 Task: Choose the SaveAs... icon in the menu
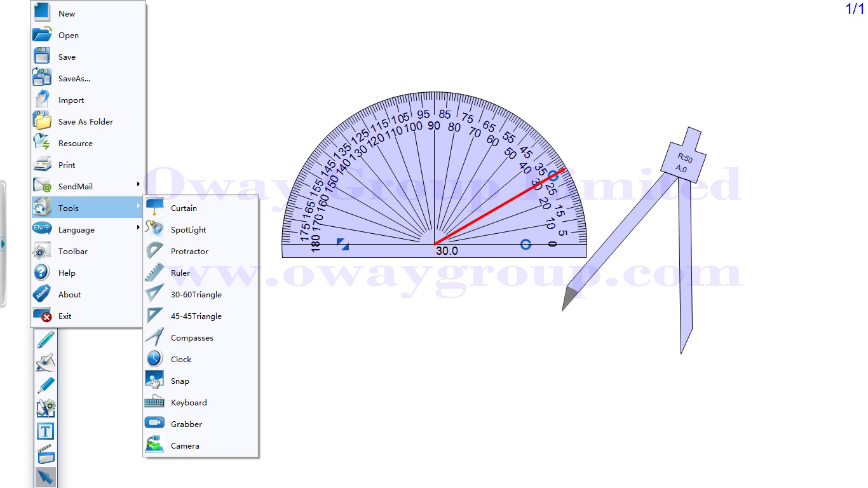coord(42,78)
